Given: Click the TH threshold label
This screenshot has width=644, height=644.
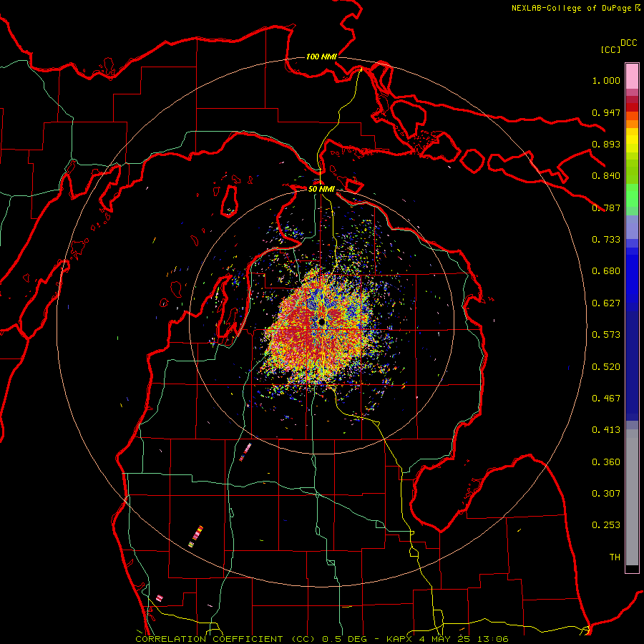Looking at the screenshot, I should click(x=615, y=557).
